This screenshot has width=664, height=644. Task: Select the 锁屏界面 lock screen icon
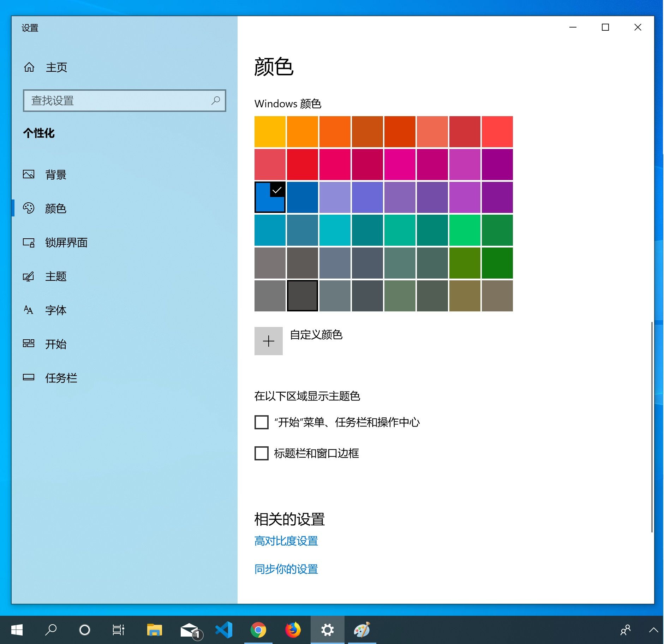[x=29, y=243]
